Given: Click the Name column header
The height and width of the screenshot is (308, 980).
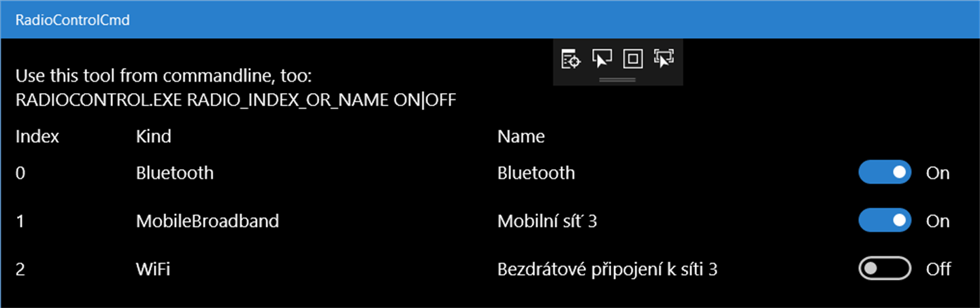Looking at the screenshot, I should coord(521,137).
